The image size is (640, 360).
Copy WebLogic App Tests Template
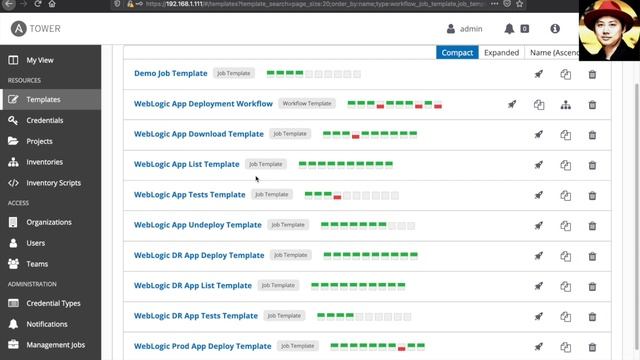(x=565, y=195)
